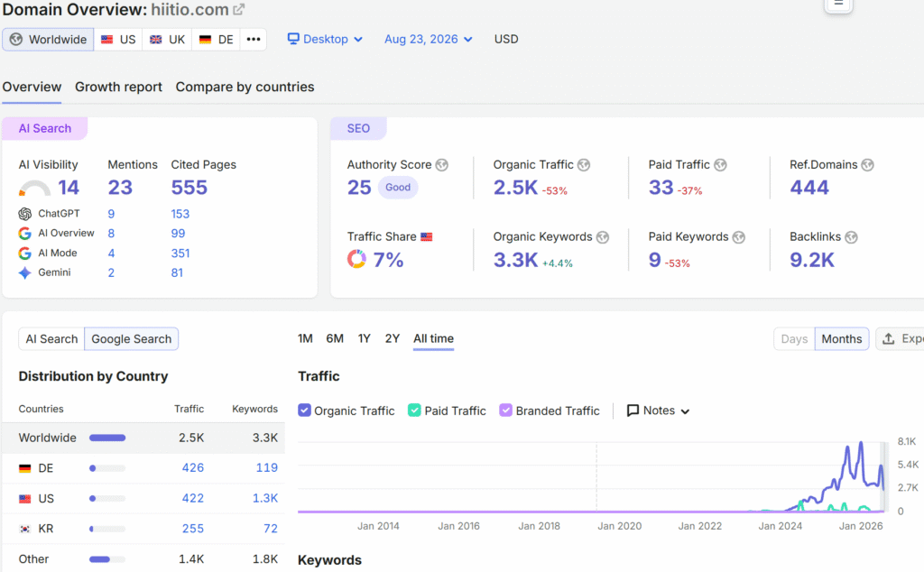924x572 pixels.
Task: Click Organic Keywords globe info icon
Action: point(602,236)
